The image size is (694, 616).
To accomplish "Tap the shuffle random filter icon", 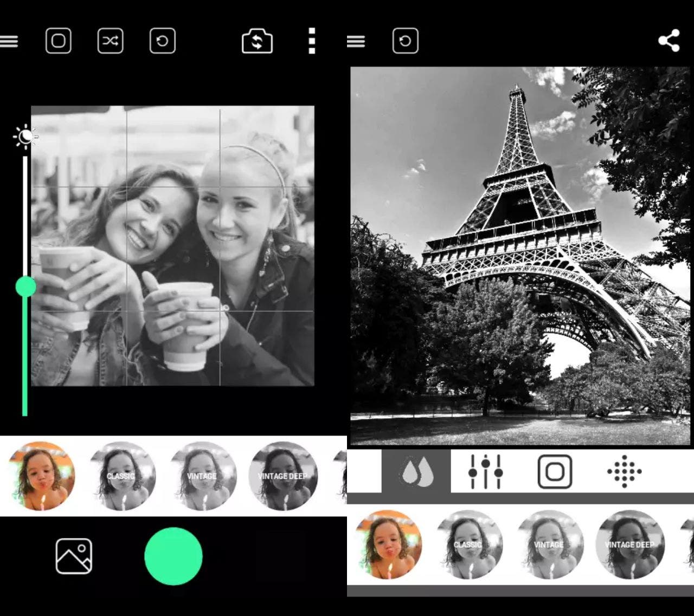I will click(110, 41).
